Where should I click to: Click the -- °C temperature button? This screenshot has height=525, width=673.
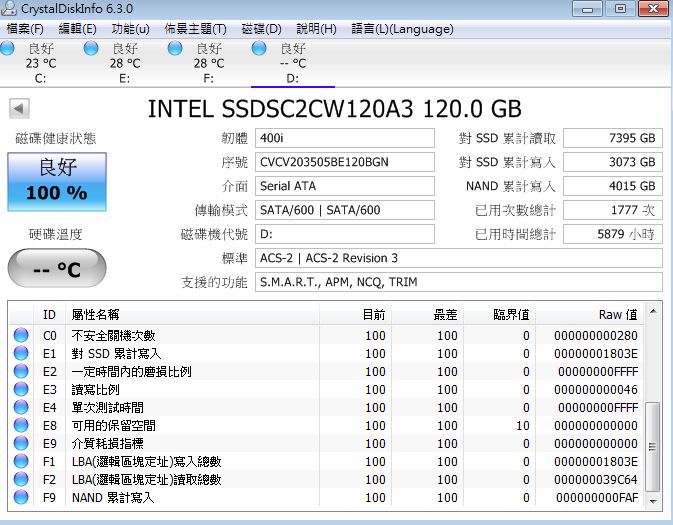(x=57, y=268)
